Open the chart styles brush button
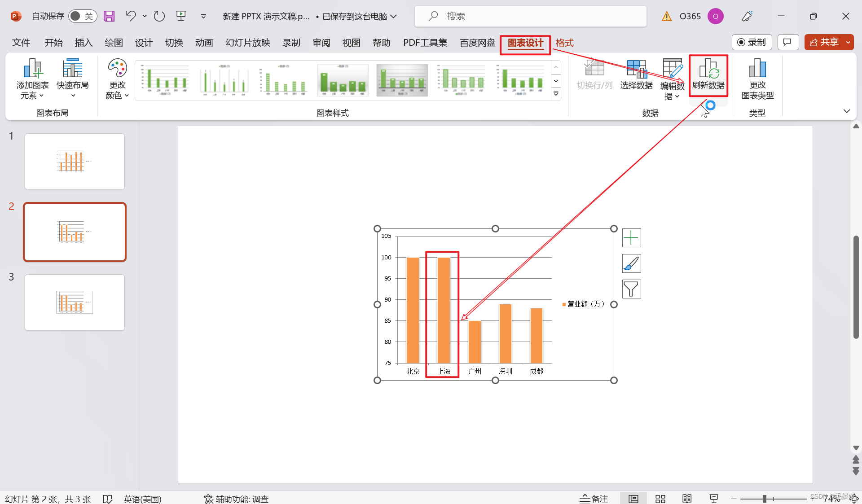The image size is (862, 504). (x=631, y=263)
